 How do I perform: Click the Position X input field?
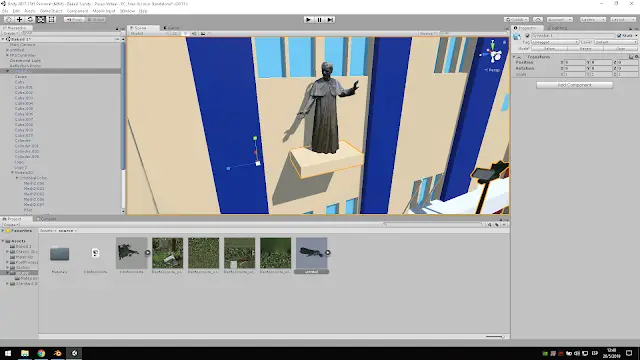pyautogui.click(x=575, y=62)
